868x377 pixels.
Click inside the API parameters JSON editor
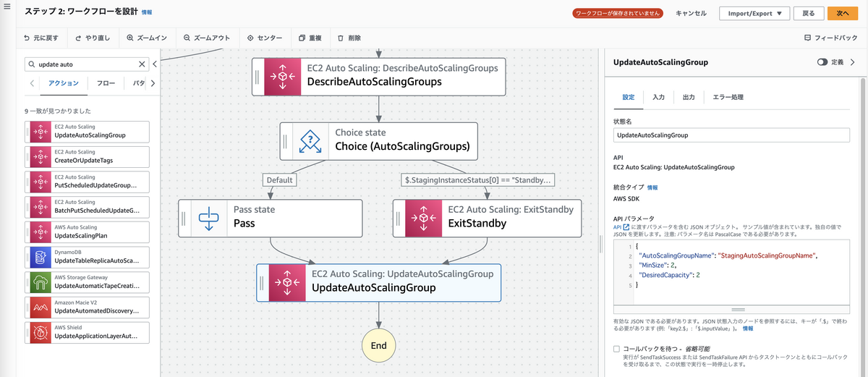731,273
